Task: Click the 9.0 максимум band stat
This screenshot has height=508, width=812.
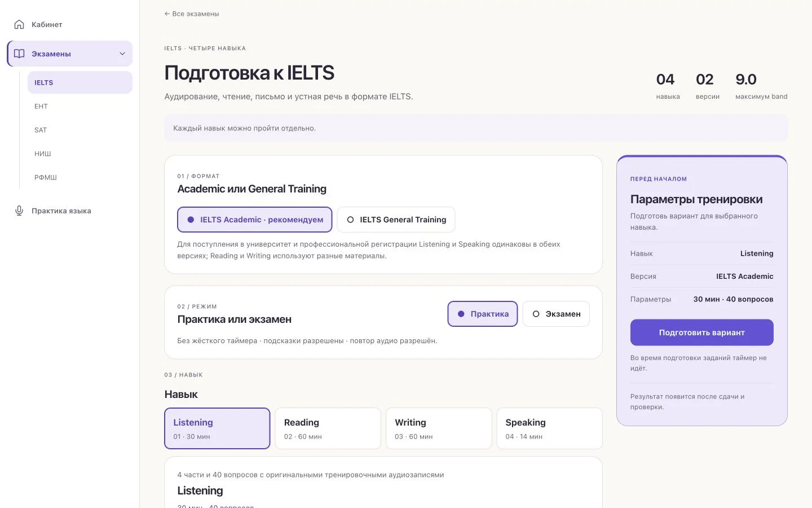Action: pos(761,86)
